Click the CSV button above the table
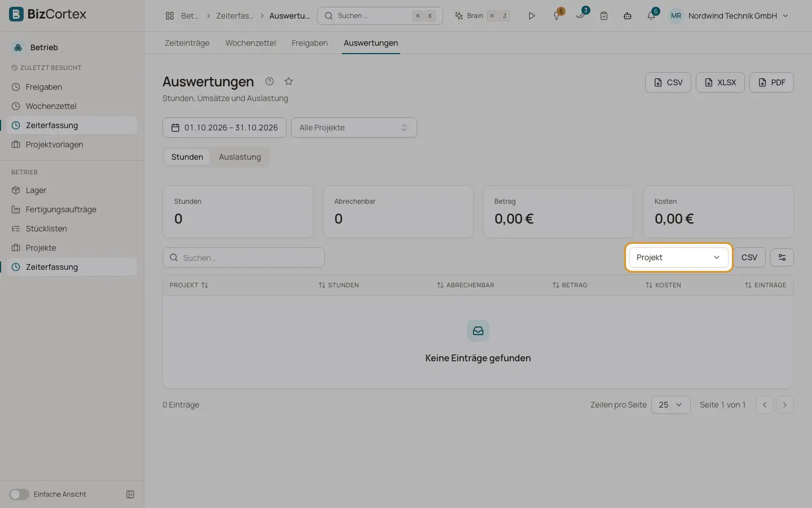 [x=749, y=257]
